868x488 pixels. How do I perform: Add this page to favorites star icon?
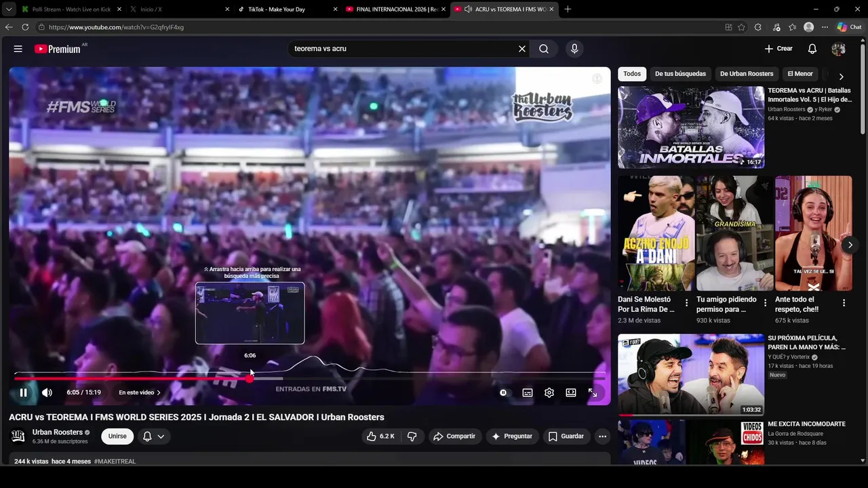(741, 27)
